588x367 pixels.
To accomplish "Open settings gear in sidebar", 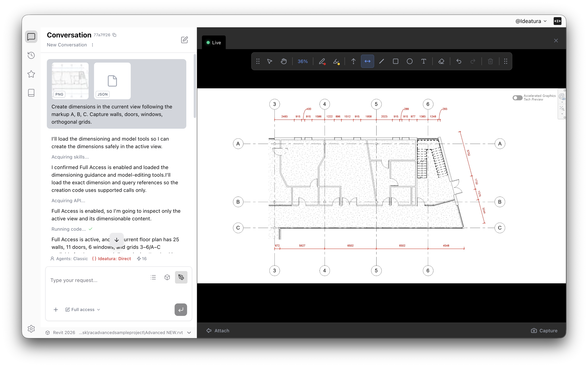I will tap(31, 329).
